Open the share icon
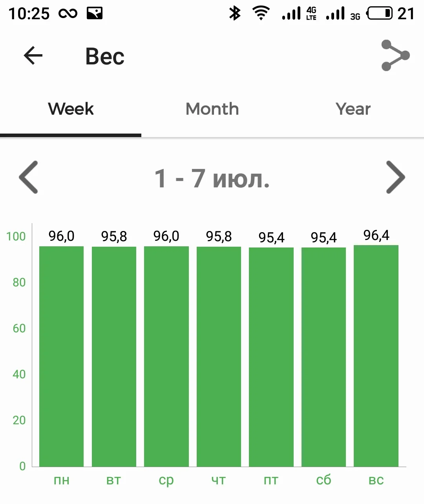The width and height of the screenshot is (424, 504). pyautogui.click(x=395, y=55)
